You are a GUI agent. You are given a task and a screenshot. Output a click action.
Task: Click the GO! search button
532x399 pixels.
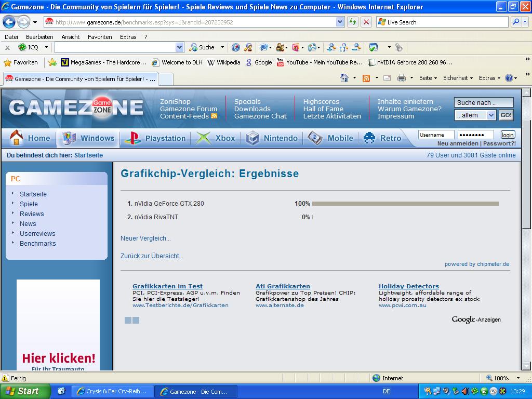click(x=506, y=115)
